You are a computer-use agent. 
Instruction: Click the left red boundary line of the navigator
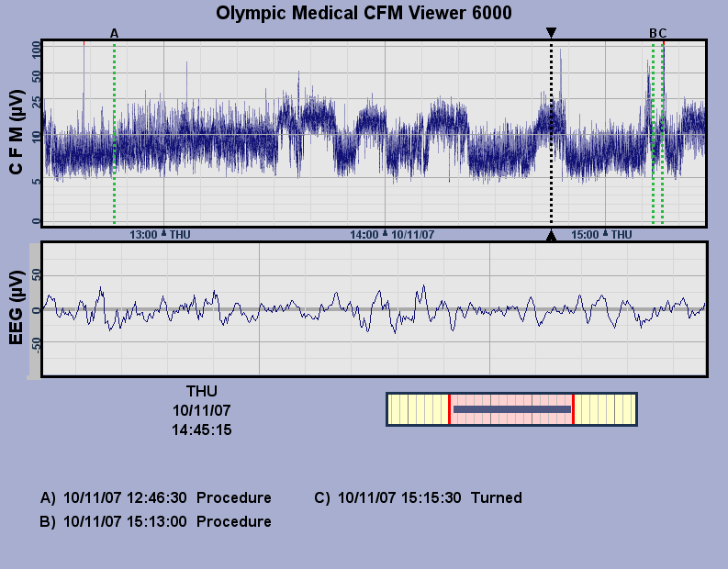449,409
